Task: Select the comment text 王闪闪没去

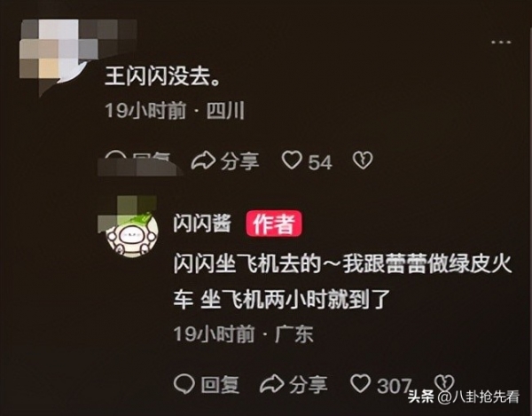Action: point(162,76)
